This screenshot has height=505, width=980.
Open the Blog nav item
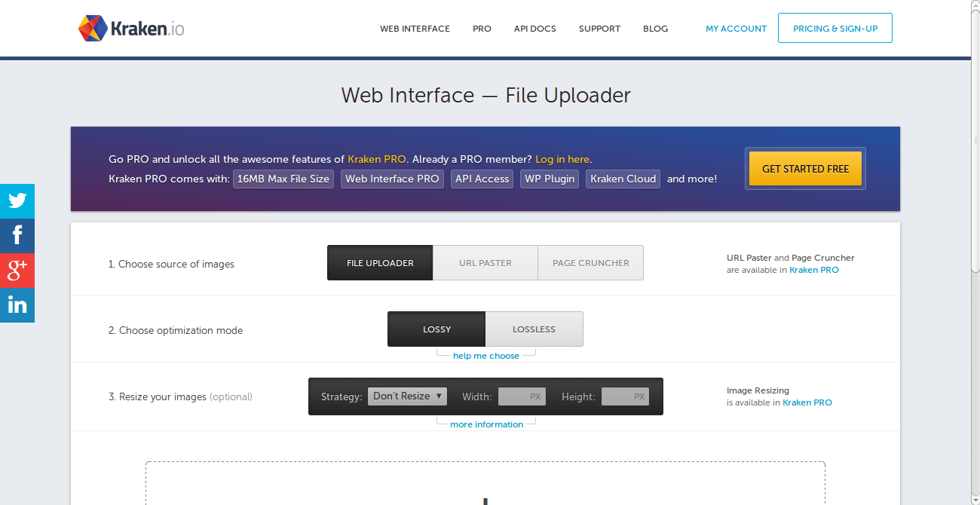[655, 29]
